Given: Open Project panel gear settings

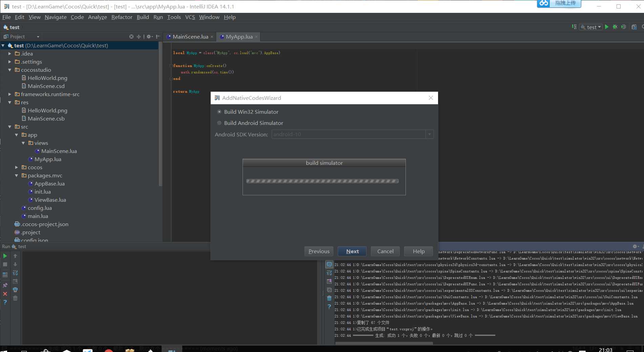Looking at the screenshot, I should pyautogui.click(x=149, y=37).
